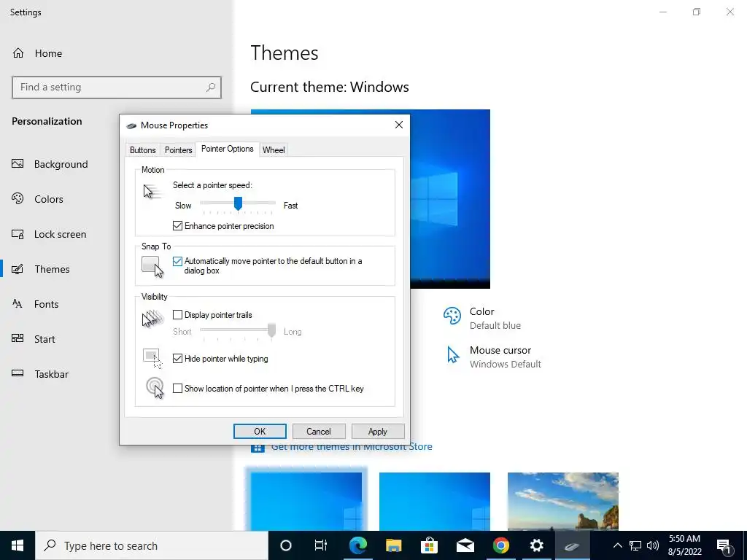The image size is (747, 560).
Task: Open the volume control in tray
Action: pyautogui.click(x=653, y=545)
